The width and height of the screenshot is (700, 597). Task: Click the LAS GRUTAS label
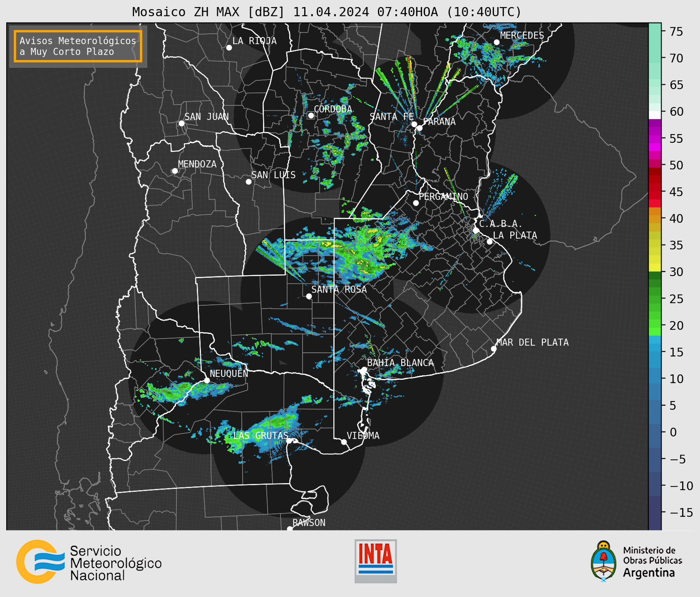pyautogui.click(x=261, y=436)
